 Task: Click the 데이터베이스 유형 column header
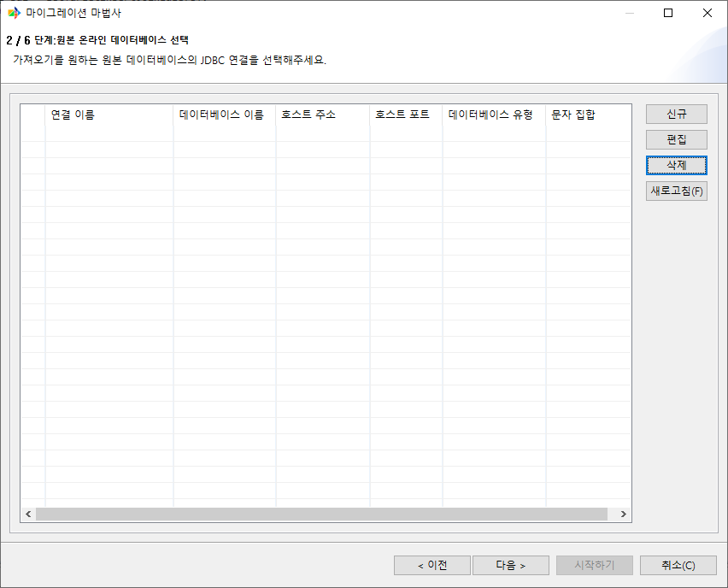tap(492, 115)
